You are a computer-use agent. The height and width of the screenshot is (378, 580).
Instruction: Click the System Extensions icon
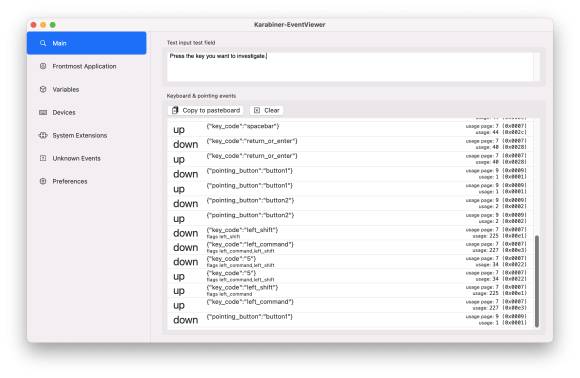coord(43,135)
